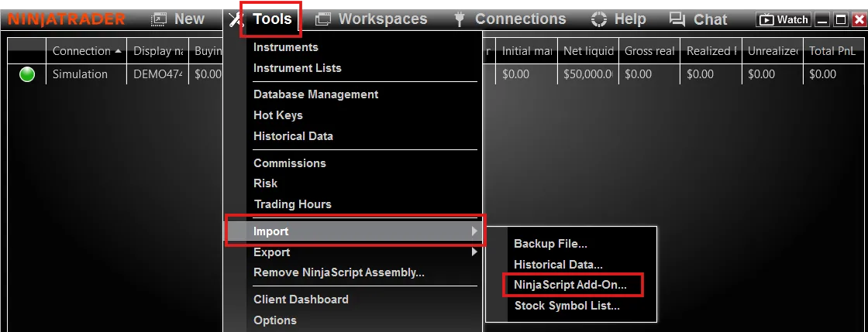Open the Chat menu
The height and width of the screenshot is (332, 868).
point(710,19)
